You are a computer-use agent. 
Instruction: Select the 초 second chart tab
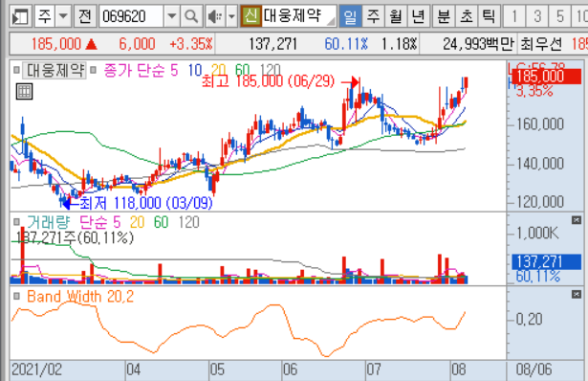(x=467, y=16)
